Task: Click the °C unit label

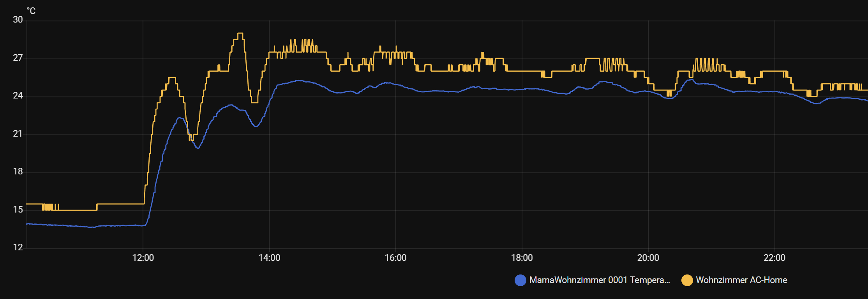Action: pyautogui.click(x=31, y=11)
